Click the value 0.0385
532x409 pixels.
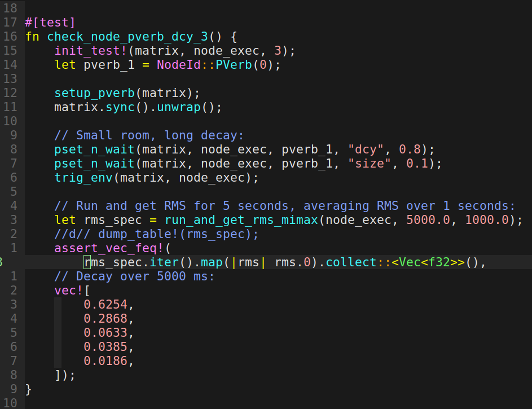pos(105,347)
